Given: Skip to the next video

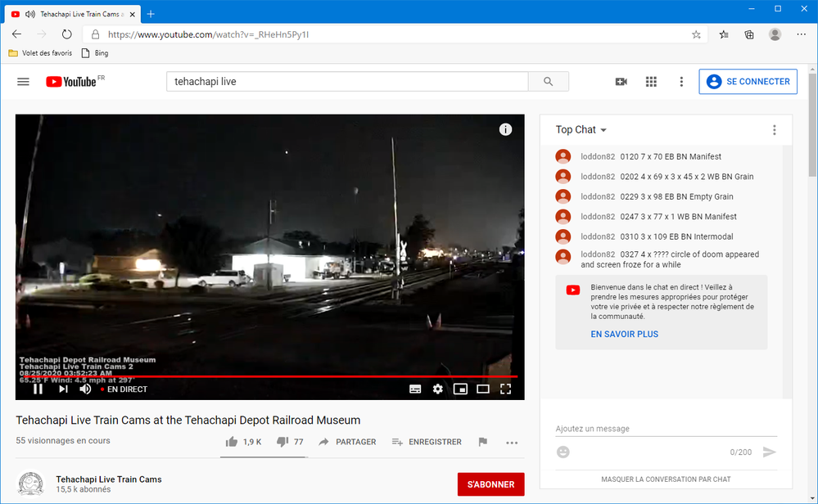Looking at the screenshot, I should (63, 389).
